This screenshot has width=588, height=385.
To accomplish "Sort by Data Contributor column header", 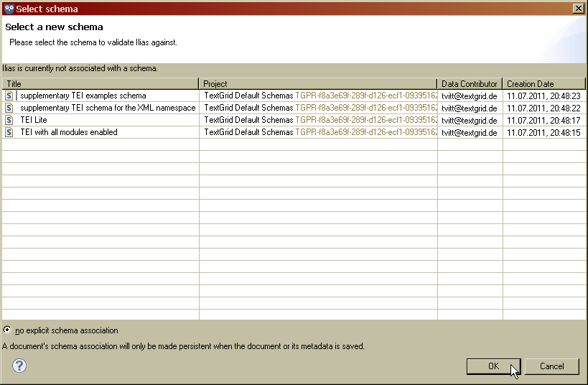I will coord(470,84).
